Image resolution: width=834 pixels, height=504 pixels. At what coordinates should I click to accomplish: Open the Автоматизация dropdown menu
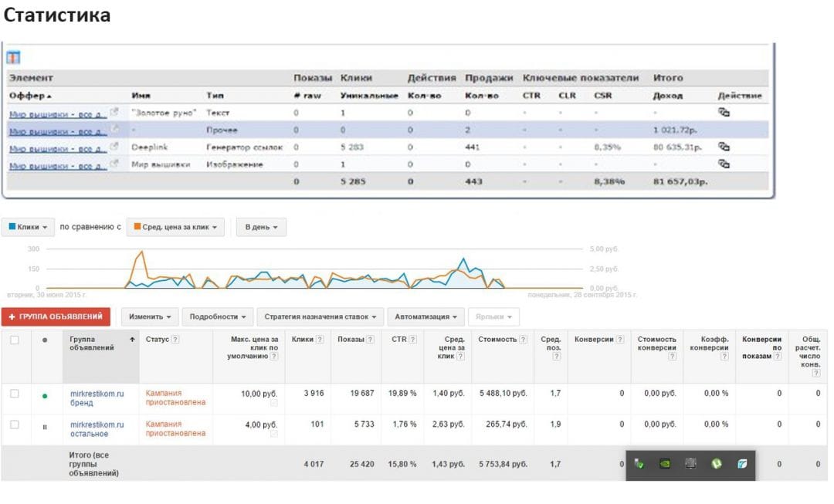pos(425,317)
